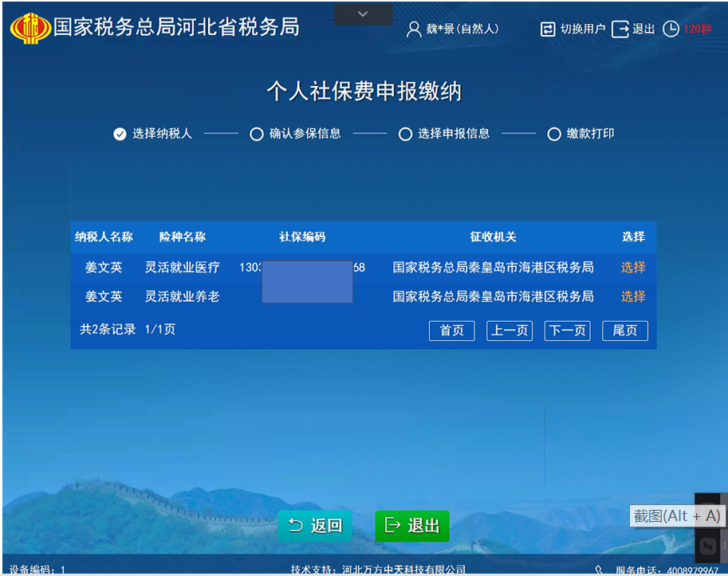Click tax authority cell in 灵活就业医疗 row
Viewport: 728px width, 576px height.
coord(493,267)
